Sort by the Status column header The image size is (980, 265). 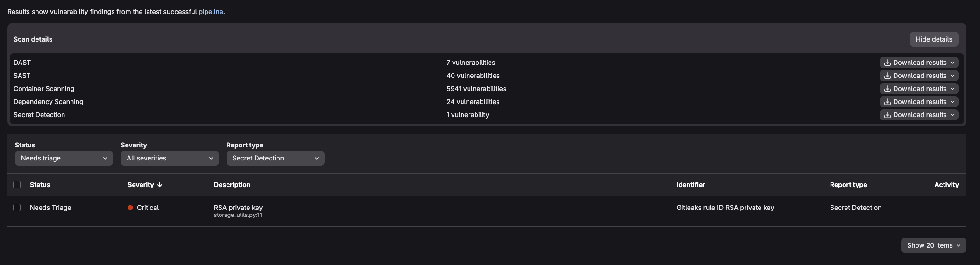40,185
